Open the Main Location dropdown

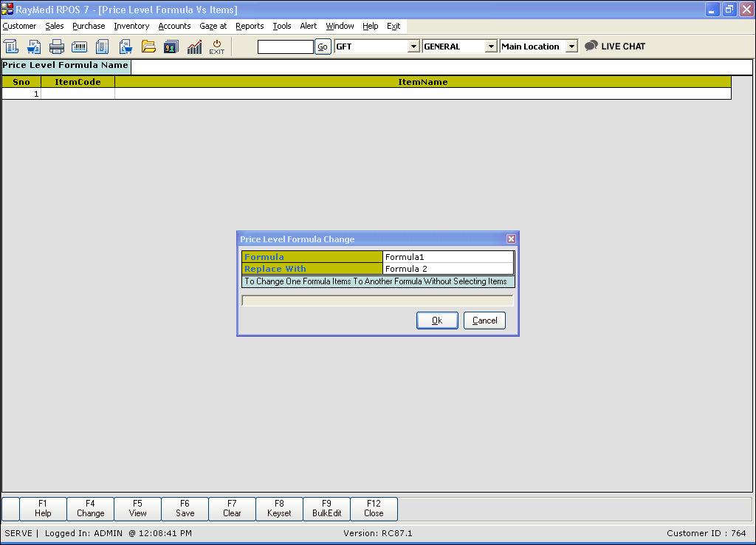point(571,47)
